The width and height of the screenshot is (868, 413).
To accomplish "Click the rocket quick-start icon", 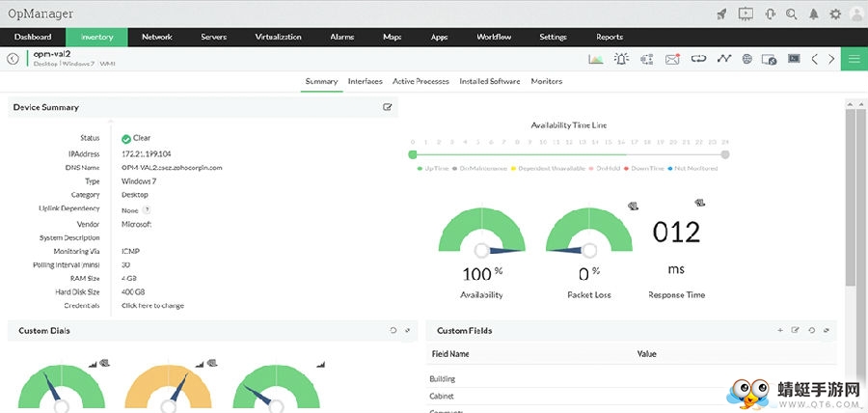I will [721, 14].
